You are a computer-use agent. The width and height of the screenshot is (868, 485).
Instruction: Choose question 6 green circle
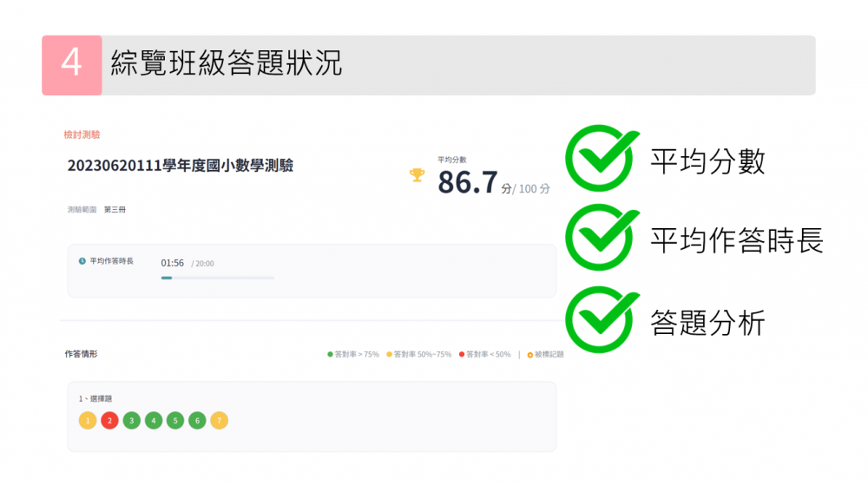[197, 421]
